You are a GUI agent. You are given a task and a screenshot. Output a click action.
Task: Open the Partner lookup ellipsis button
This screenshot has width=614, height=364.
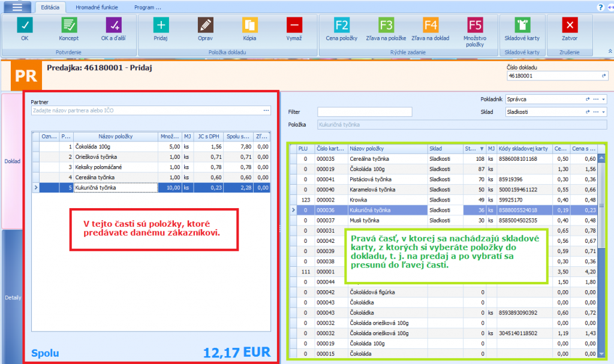[x=266, y=110]
